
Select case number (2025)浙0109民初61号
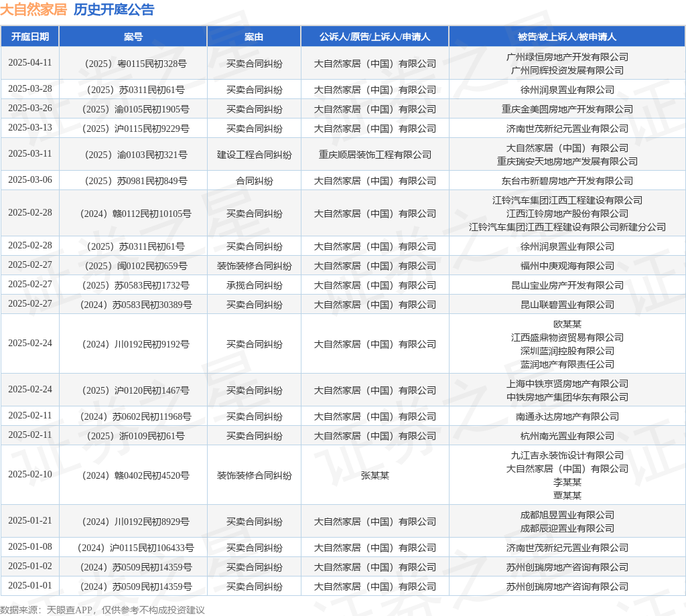[x=135, y=436]
